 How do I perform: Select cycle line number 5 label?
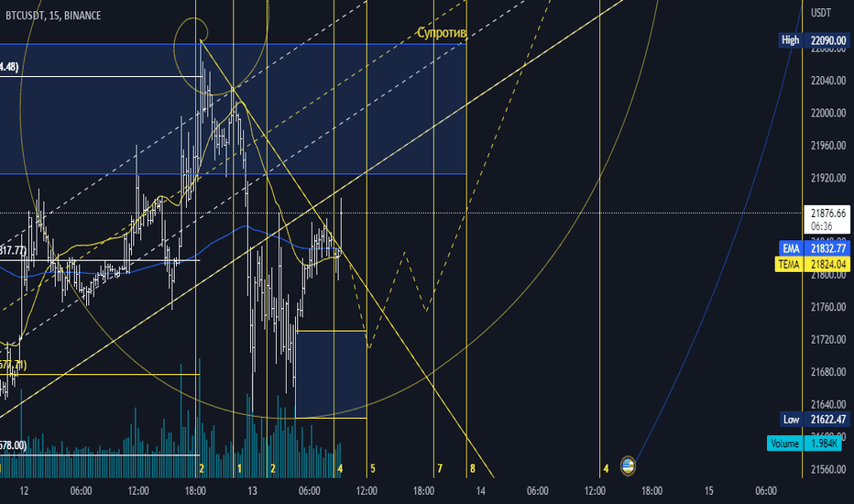point(373,468)
